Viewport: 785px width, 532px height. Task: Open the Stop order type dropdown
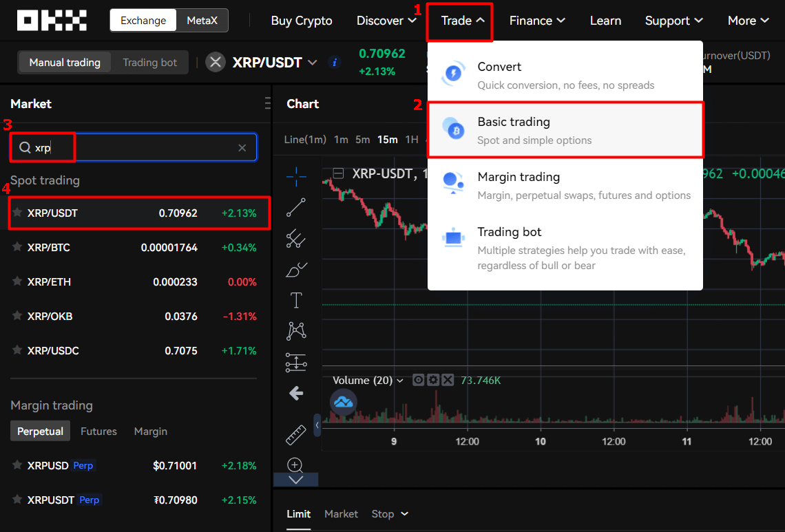390,514
